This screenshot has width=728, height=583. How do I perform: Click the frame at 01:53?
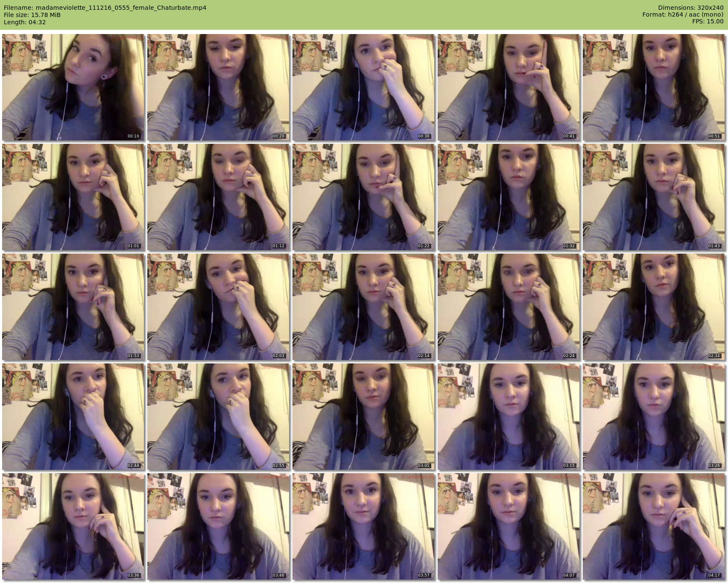point(73,307)
